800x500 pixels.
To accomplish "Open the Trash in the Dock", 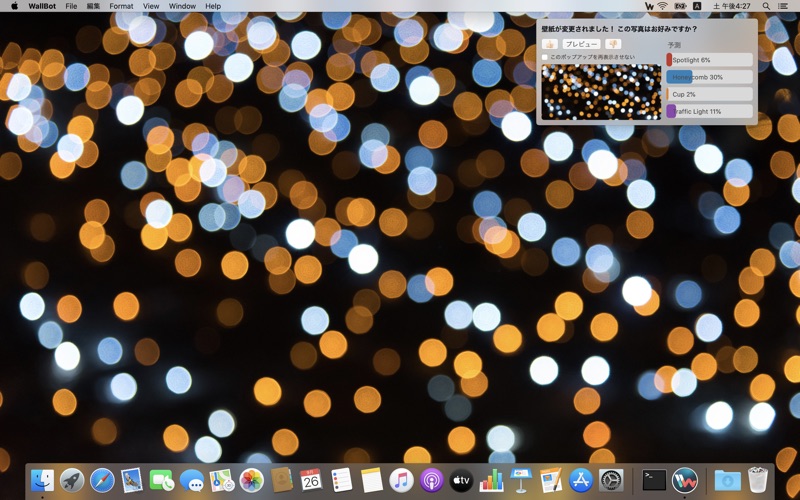I will (x=758, y=480).
